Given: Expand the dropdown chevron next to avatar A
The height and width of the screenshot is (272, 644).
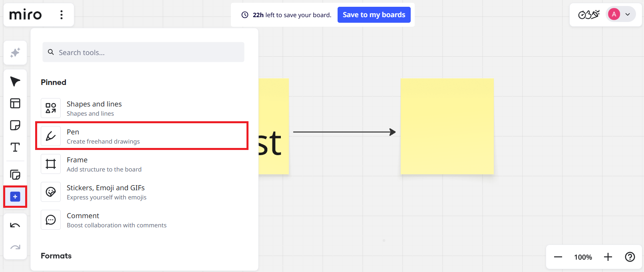Looking at the screenshot, I should coord(626,14).
